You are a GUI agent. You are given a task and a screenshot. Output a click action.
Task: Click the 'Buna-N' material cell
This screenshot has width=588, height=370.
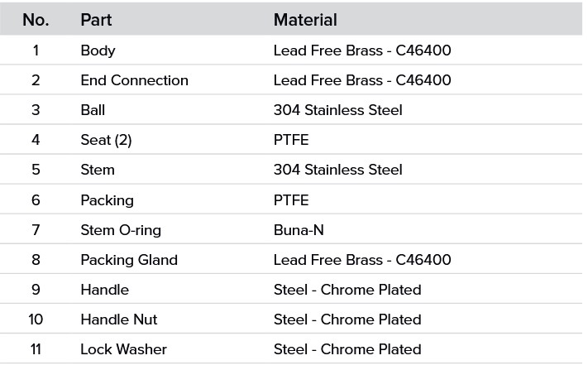(x=299, y=230)
